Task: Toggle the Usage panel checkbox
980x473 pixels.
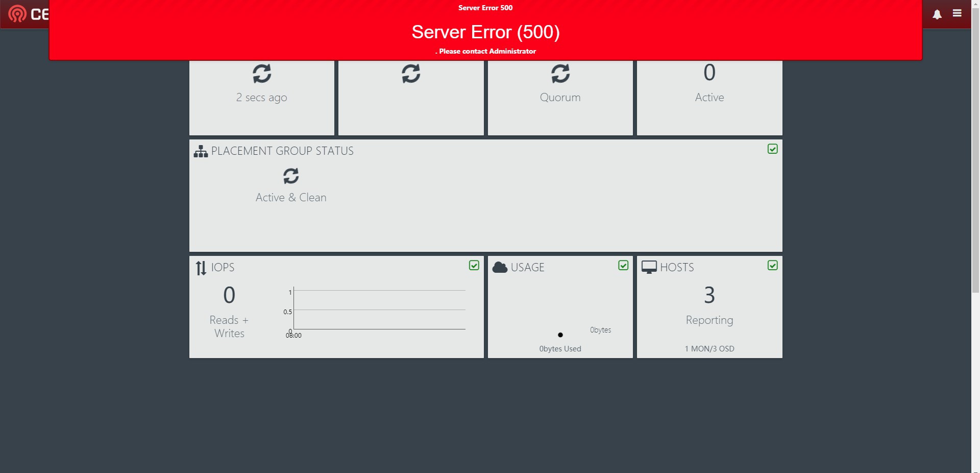Action: (x=623, y=265)
